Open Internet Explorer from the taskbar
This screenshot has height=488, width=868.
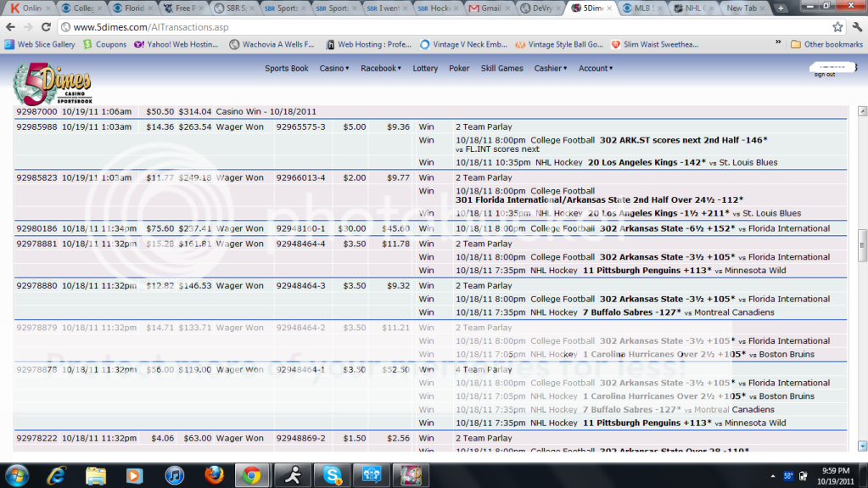point(56,474)
